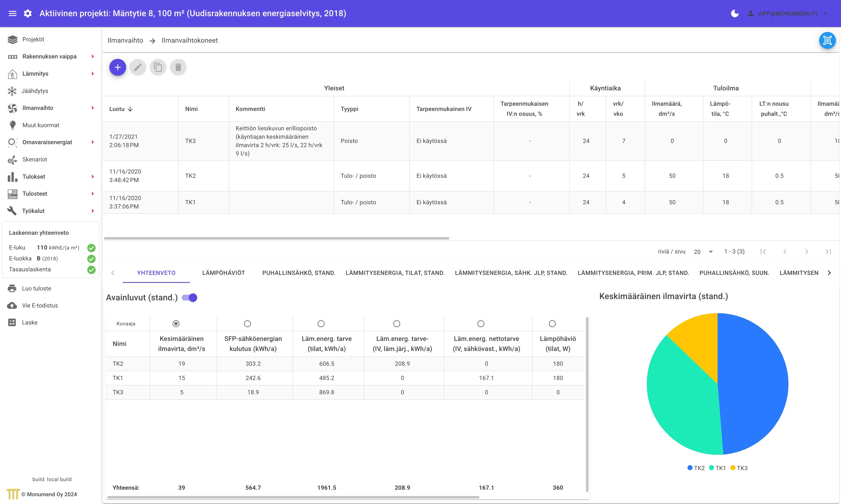Open the hamburger navigation menu
Viewport: 841px width, 504px height.
13,14
